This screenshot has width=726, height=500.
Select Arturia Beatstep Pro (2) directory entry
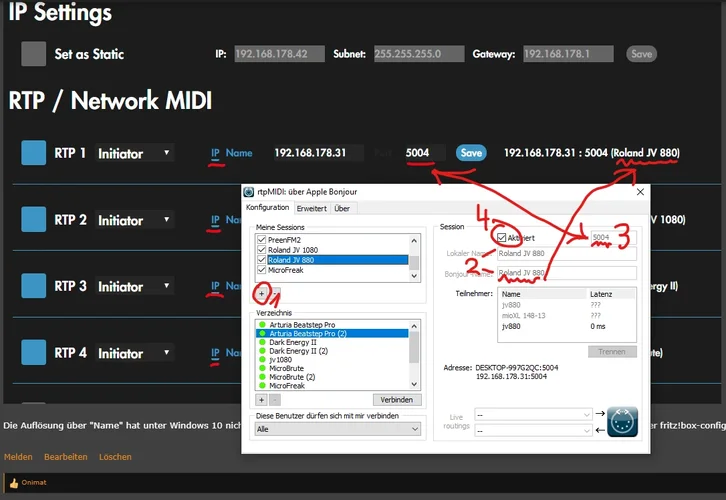click(332, 333)
